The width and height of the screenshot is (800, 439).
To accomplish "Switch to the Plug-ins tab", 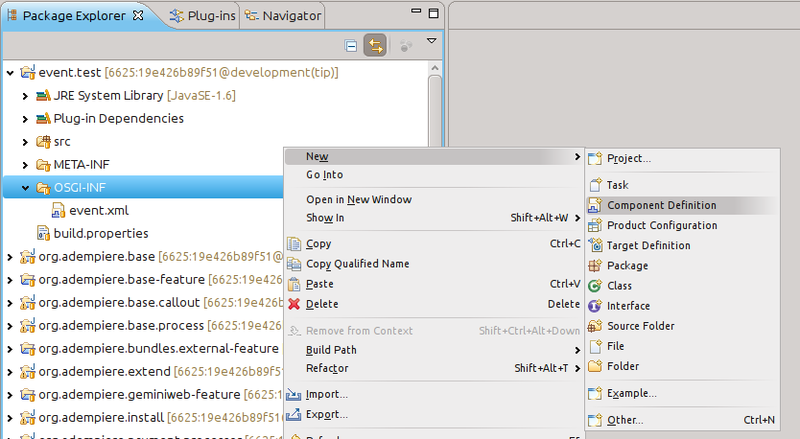I will click(x=206, y=16).
